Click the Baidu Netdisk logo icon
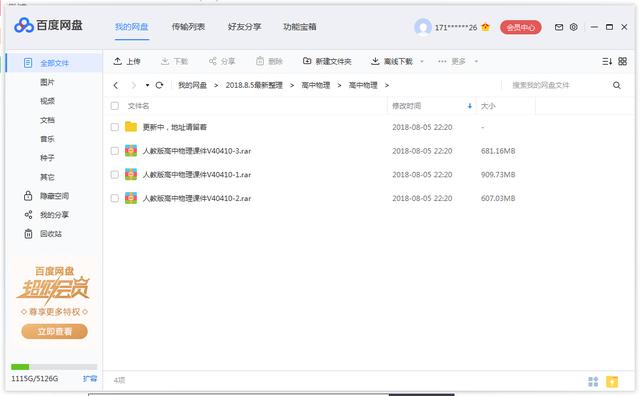This screenshot has height=396, width=640. click(24, 26)
